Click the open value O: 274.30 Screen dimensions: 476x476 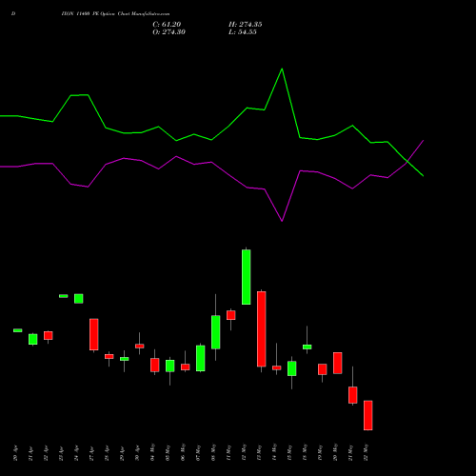[x=169, y=32]
